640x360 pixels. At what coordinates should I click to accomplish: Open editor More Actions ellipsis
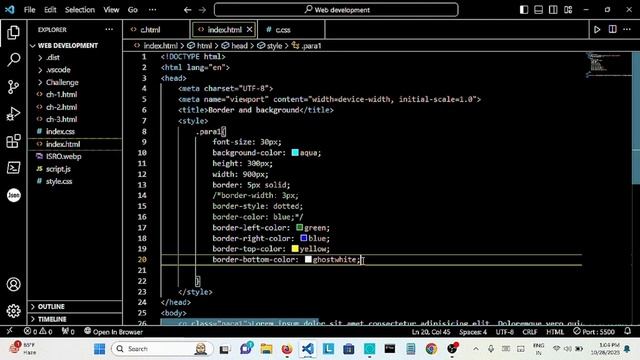tap(627, 29)
